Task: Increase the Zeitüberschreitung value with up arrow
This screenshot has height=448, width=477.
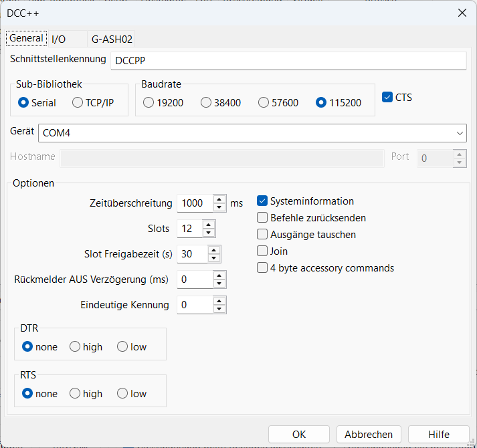Action: click(x=219, y=199)
